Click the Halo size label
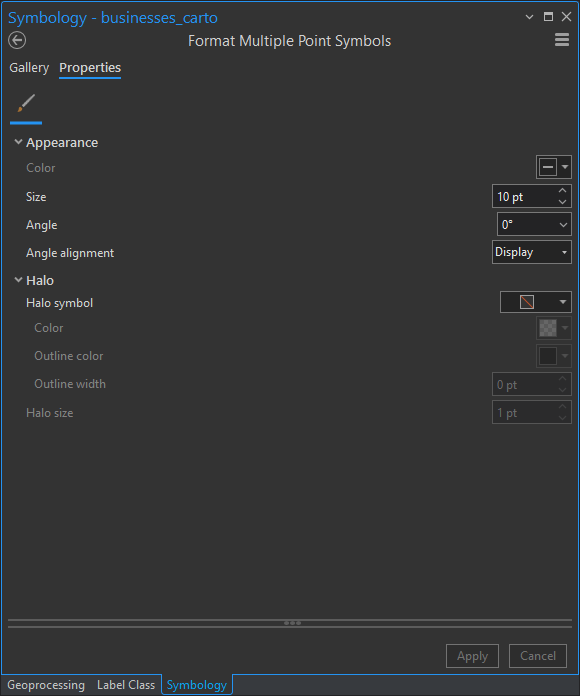Viewport: 580px width, 696px height. click(50, 413)
